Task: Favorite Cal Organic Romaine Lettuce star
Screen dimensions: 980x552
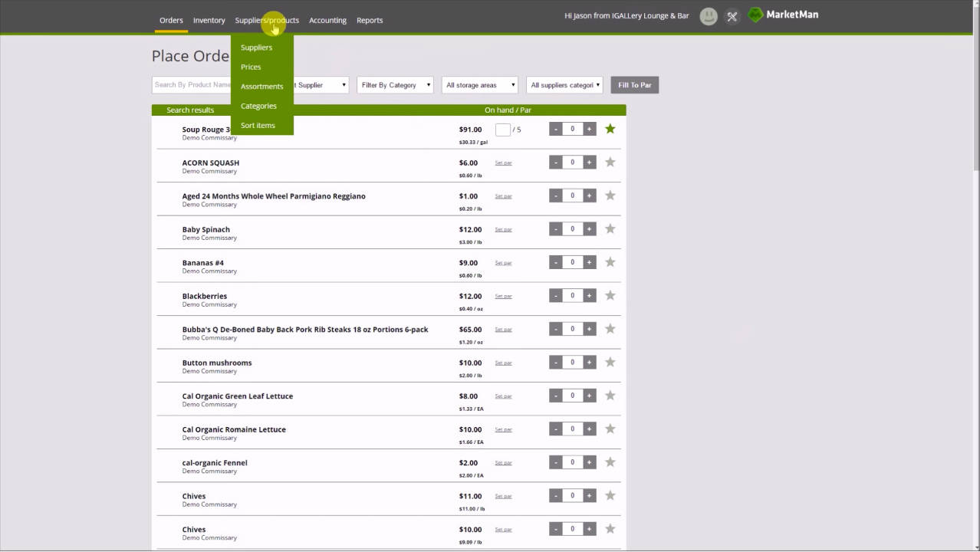Action: tap(610, 428)
